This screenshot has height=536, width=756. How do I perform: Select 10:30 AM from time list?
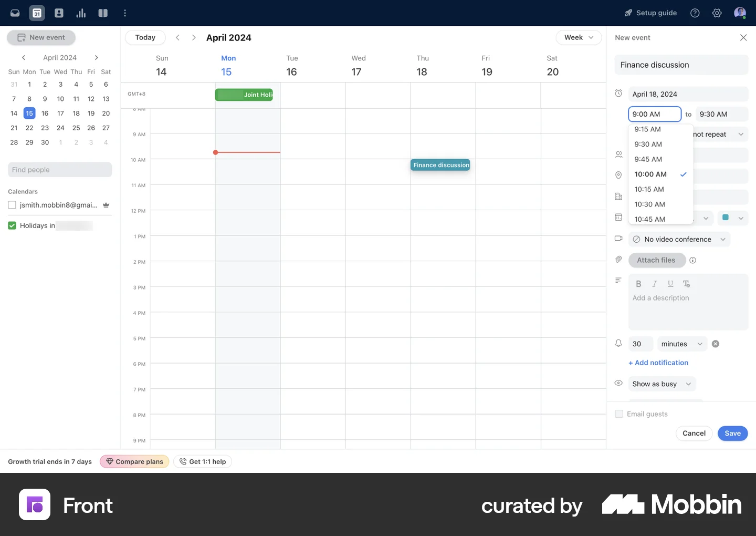pyautogui.click(x=660, y=204)
